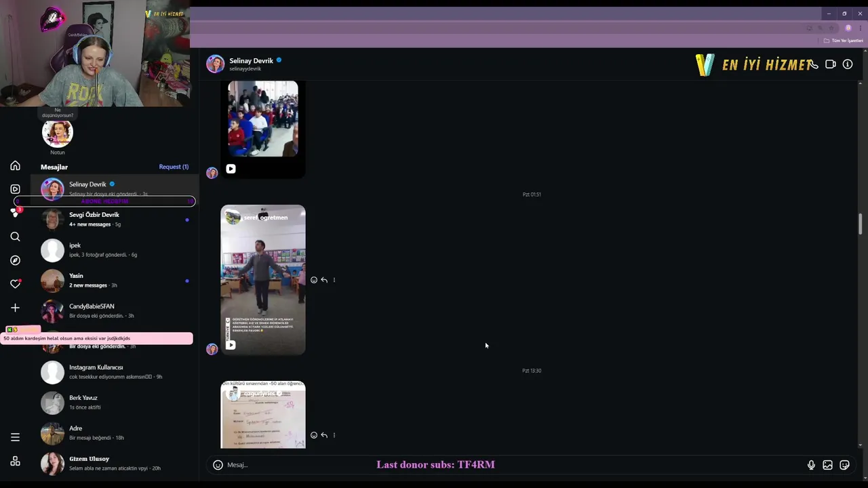Reply to the teacher dancing video message
Image resolution: width=868 pixels, height=488 pixels.
click(324, 280)
